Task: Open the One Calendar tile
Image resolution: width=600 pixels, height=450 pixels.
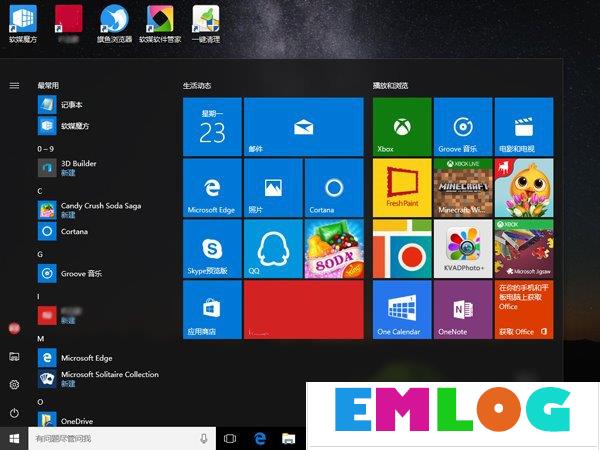Action: (x=402, y=310)
